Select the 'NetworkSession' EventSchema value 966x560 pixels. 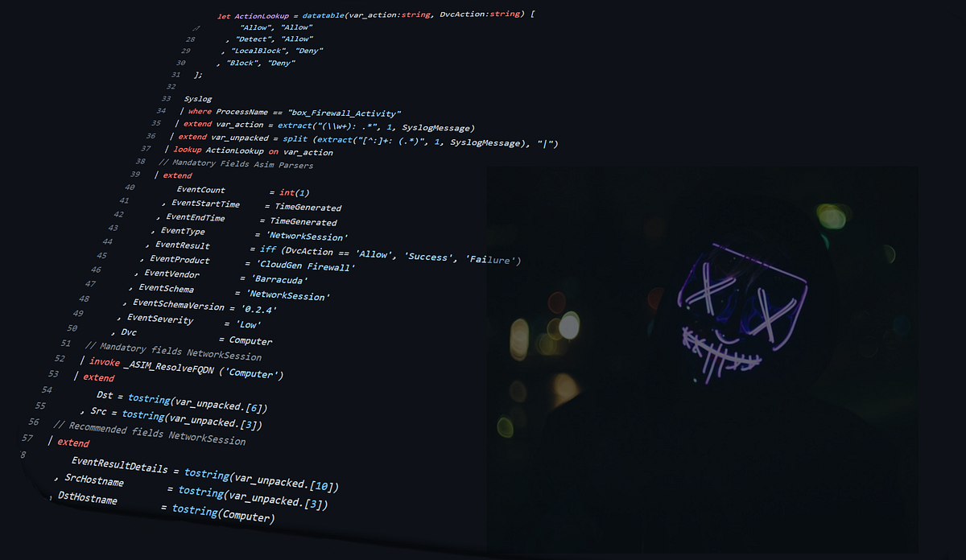[x=287, y=295]
